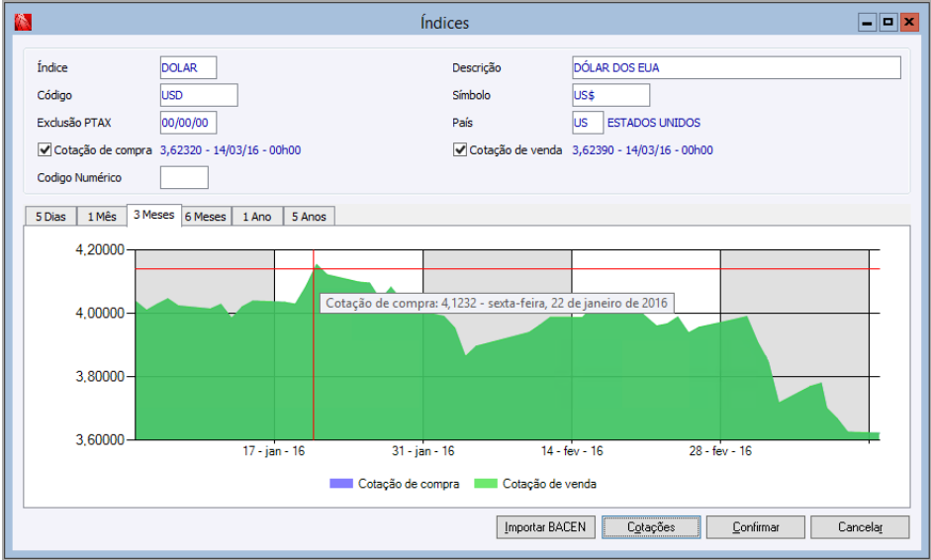Image resolution: width=931 pixels, height=560 pixels.
Task: Close the Índices window
Action: tap(909, 23)
